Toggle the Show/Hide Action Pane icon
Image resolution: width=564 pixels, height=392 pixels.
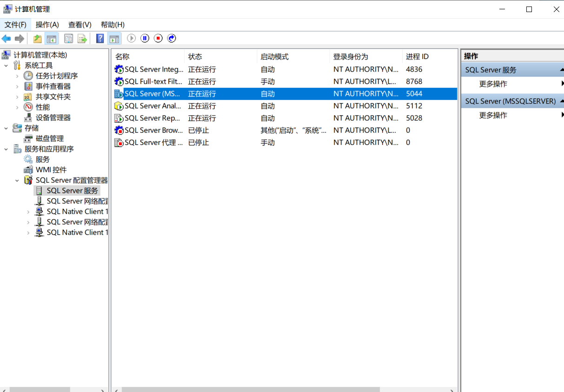coord(114,39)
